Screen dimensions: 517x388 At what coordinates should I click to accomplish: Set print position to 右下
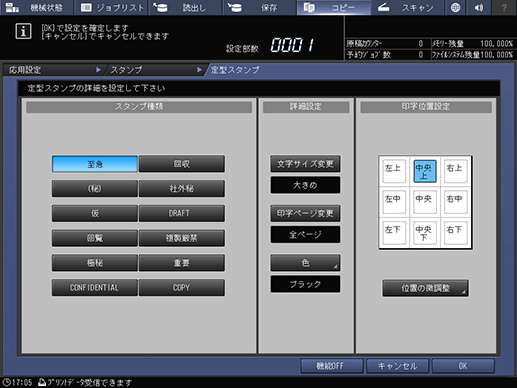[456, 233]
